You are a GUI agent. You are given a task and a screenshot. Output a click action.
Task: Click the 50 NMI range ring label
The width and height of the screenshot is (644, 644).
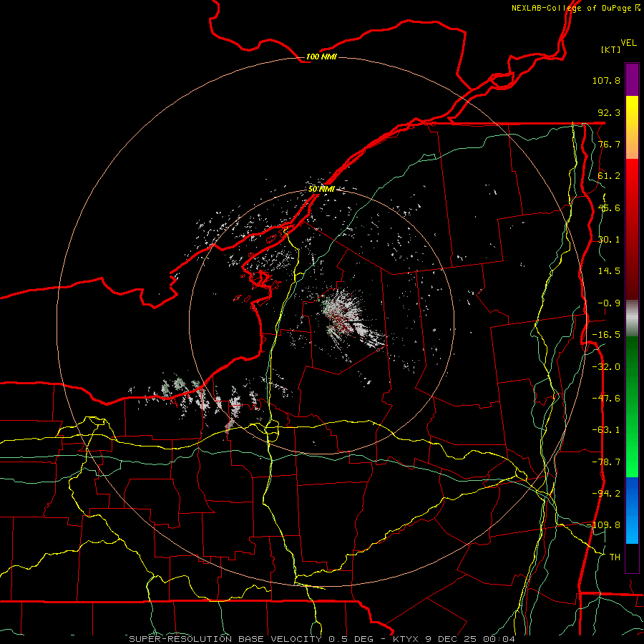(321, 190)
